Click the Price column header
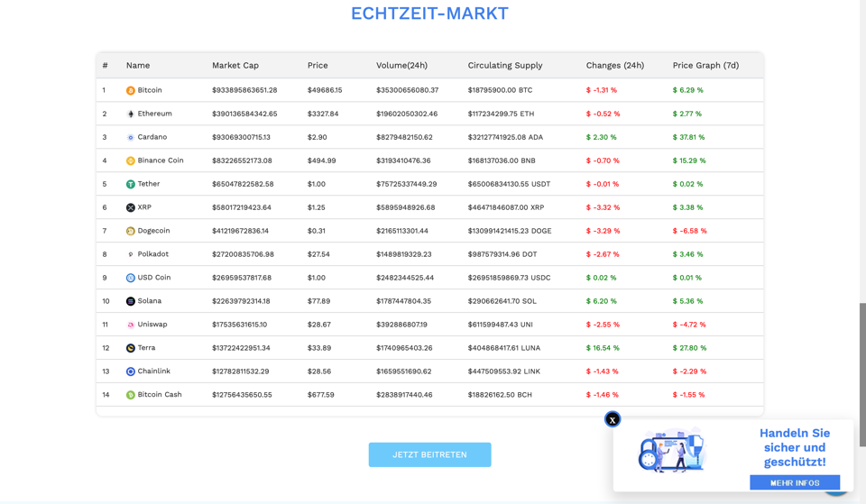 (318, 65)
